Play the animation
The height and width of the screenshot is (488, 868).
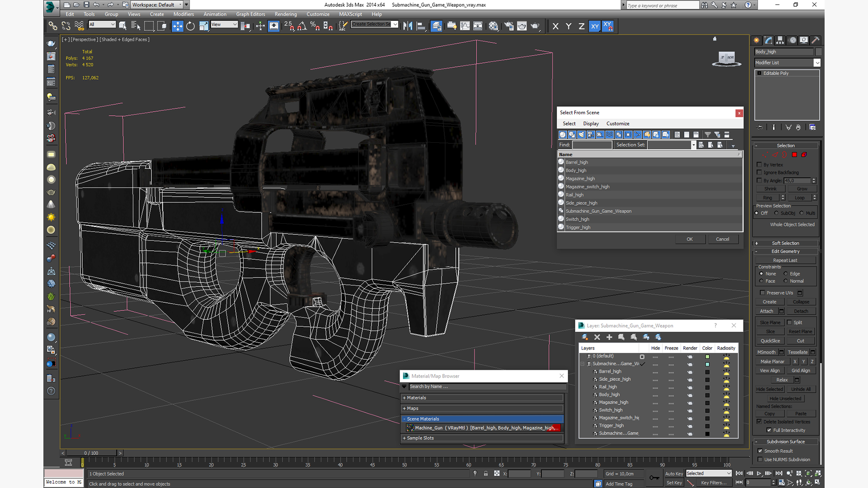759,474
